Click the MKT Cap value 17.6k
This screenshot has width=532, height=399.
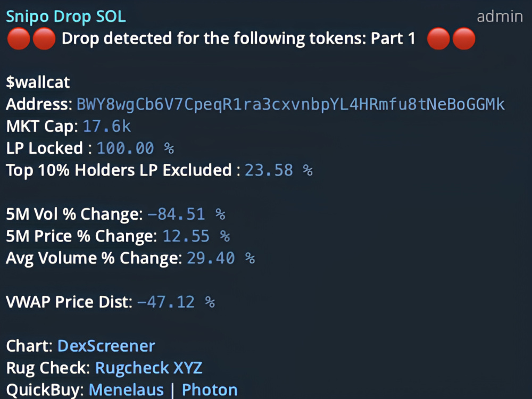(x=106, y=127)
